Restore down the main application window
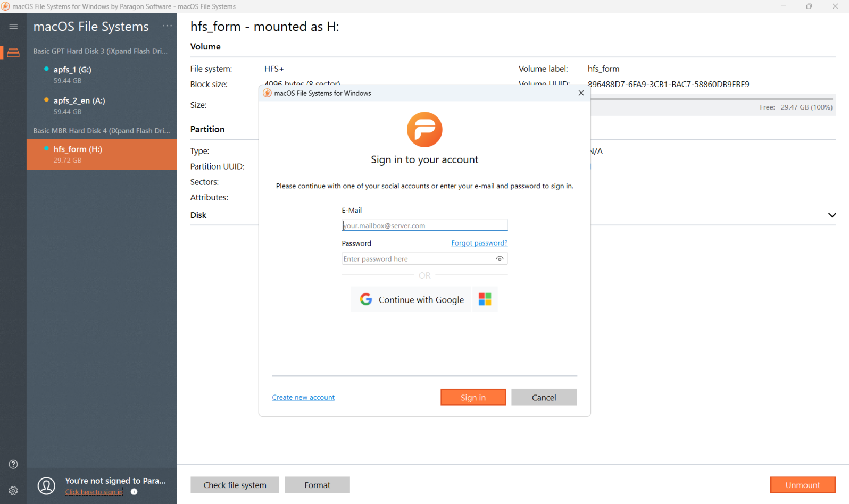This screenshot has width=849, height=504. click(x=809, y=6)
